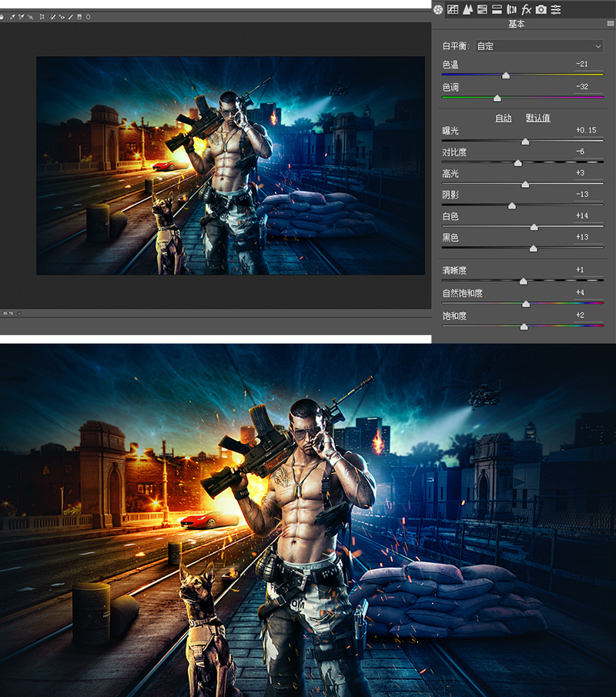The width and height of the screenshot is (616, 697).
Task: Click the 白色 whites slider handle
Action: point(534,228)
